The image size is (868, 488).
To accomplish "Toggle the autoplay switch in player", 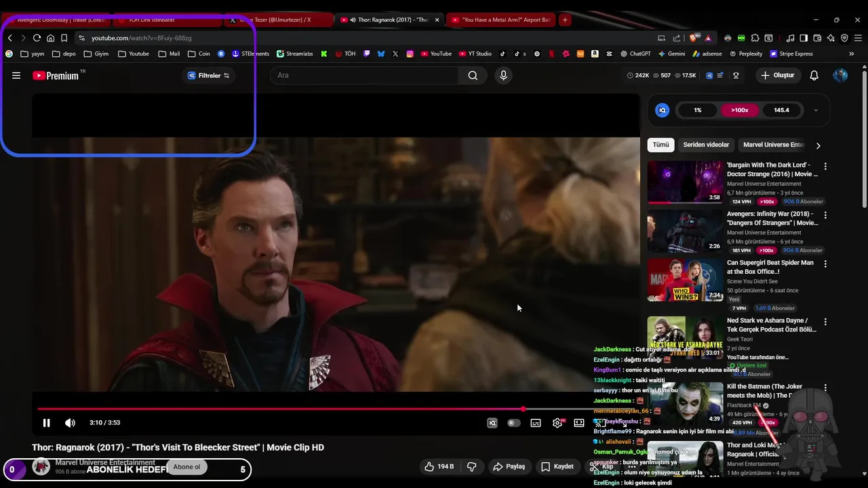I will (514, 423).
